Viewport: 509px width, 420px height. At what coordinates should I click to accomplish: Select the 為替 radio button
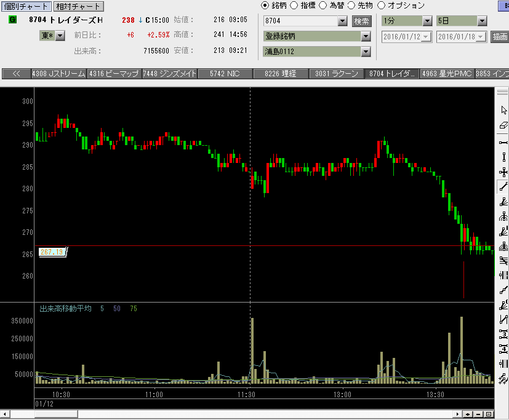[x=323, y=6]
